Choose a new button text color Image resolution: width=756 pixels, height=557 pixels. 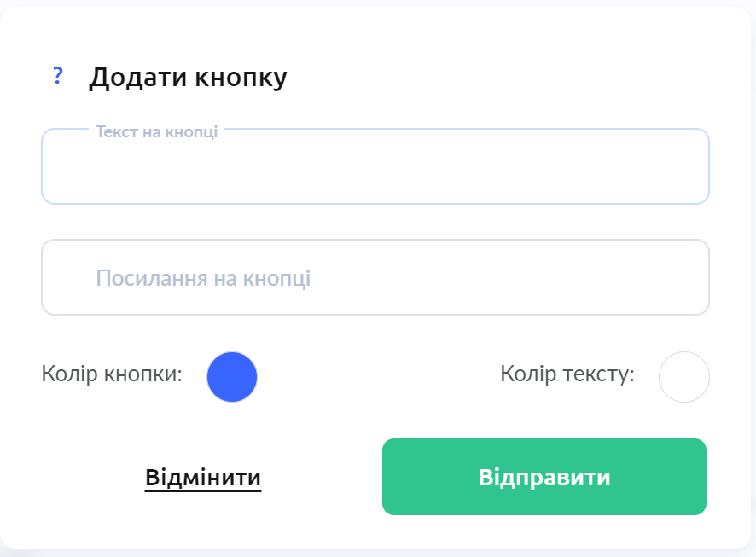click(x=684, y=377)
